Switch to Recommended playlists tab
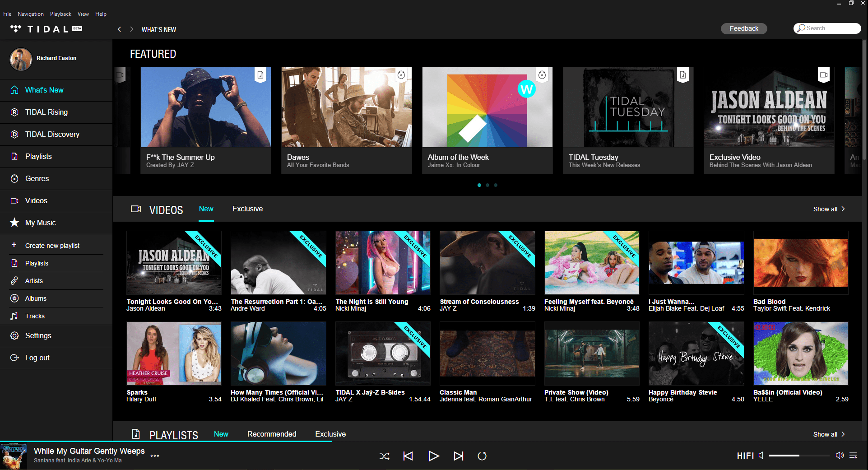The height and width of the screenshot is (470, 868). click(272, 434)
